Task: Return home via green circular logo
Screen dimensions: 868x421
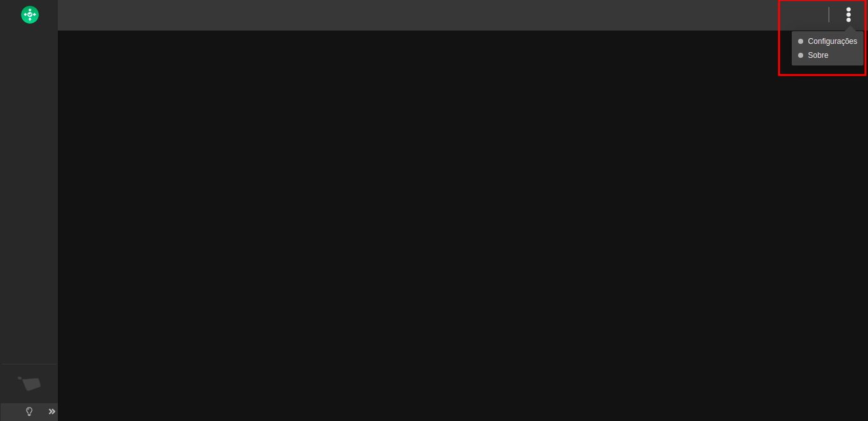Action: (30, 15)
